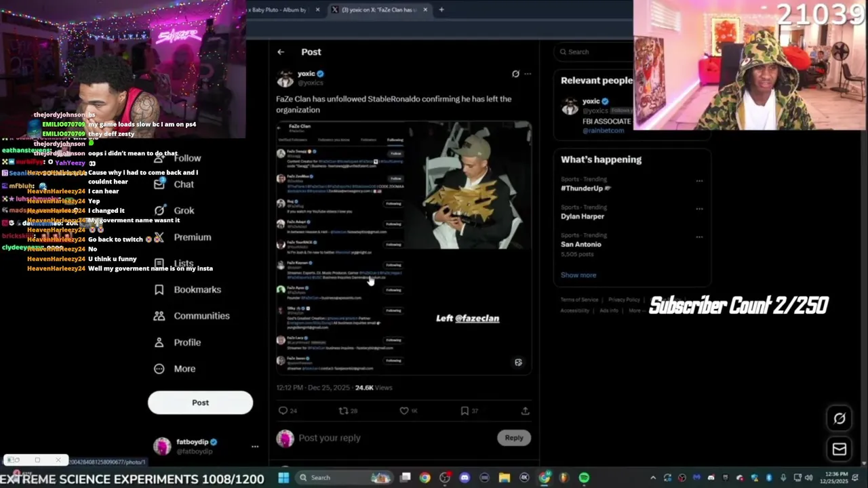
Task: Open more options for the San Antonio trend
Action: (699, 237)
